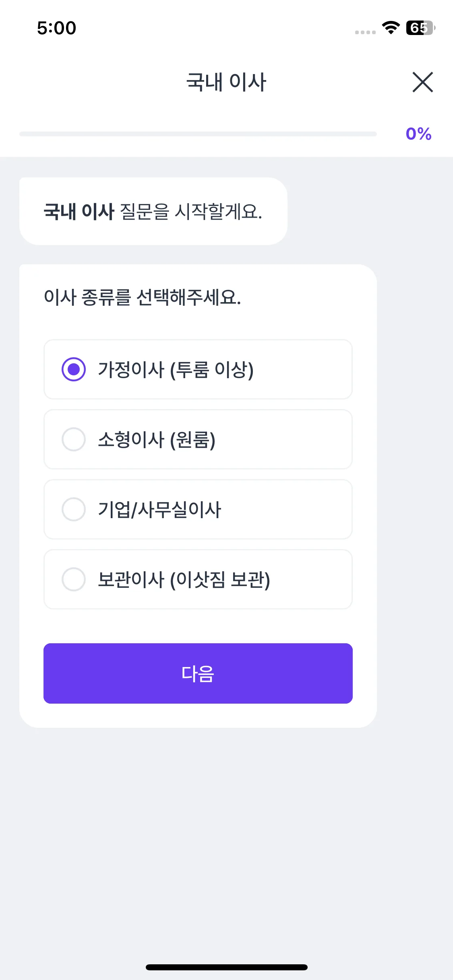Close the 국내 이사 questionnaire with X
The image size is (453, 980).
pyautogui.click(x=422, y=82)
